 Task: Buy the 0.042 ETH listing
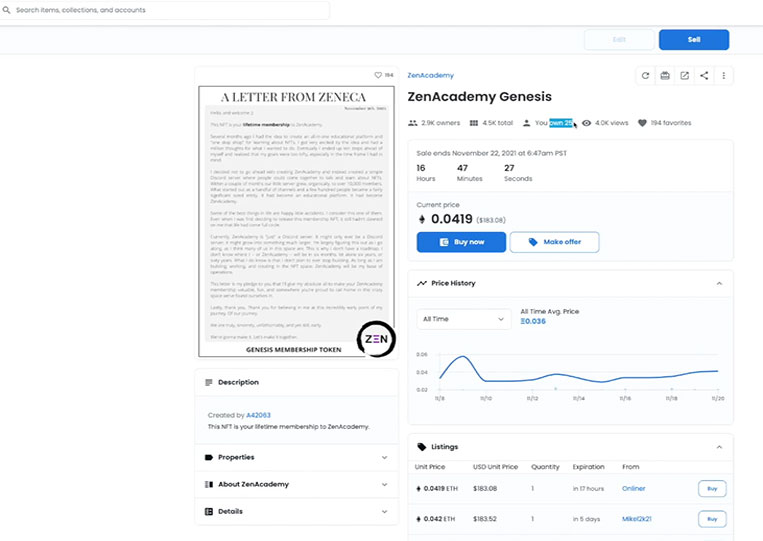(x=712, y=519)
